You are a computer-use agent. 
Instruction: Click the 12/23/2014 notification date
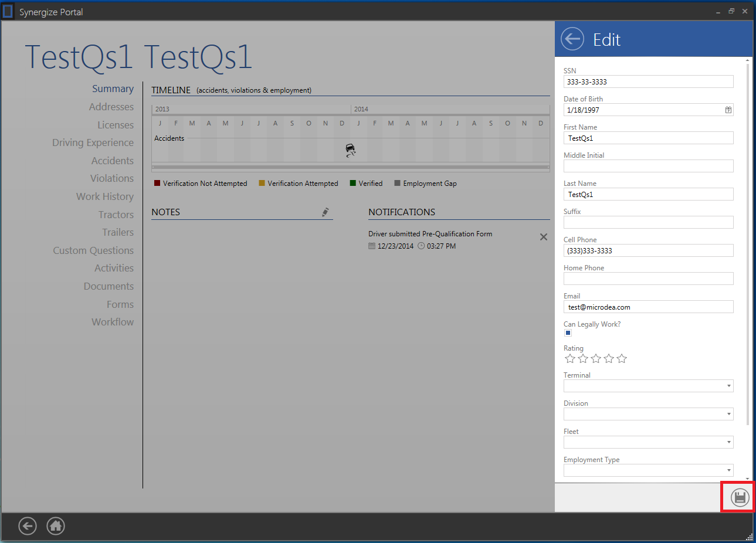pyautogui.click(x=396, y=246)
